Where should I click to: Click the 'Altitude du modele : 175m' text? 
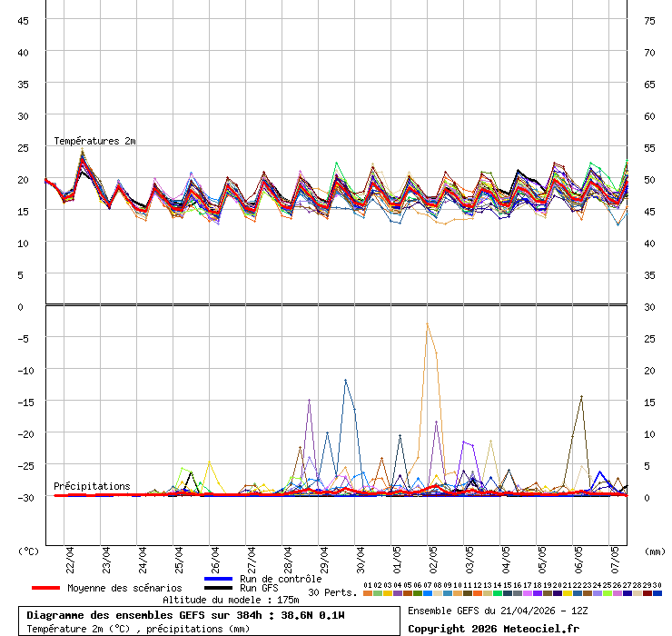(231, 600)
